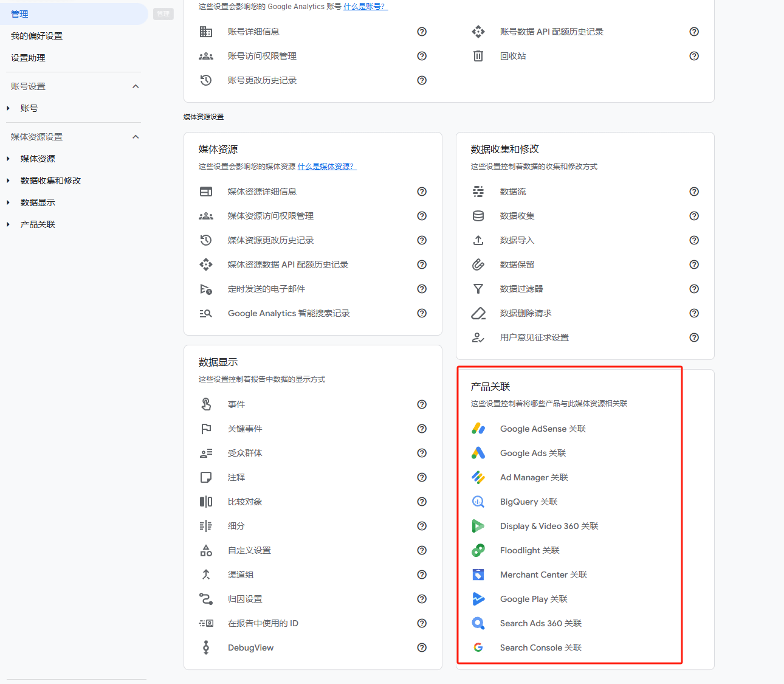Open 设置助理 in the sidebar

pos(28,58)
